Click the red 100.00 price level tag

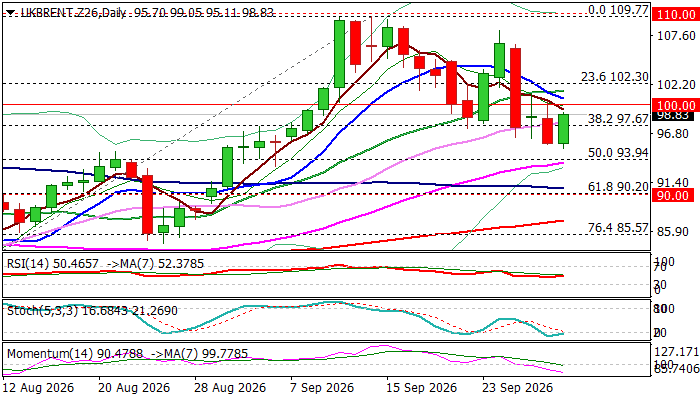point(675,105)
